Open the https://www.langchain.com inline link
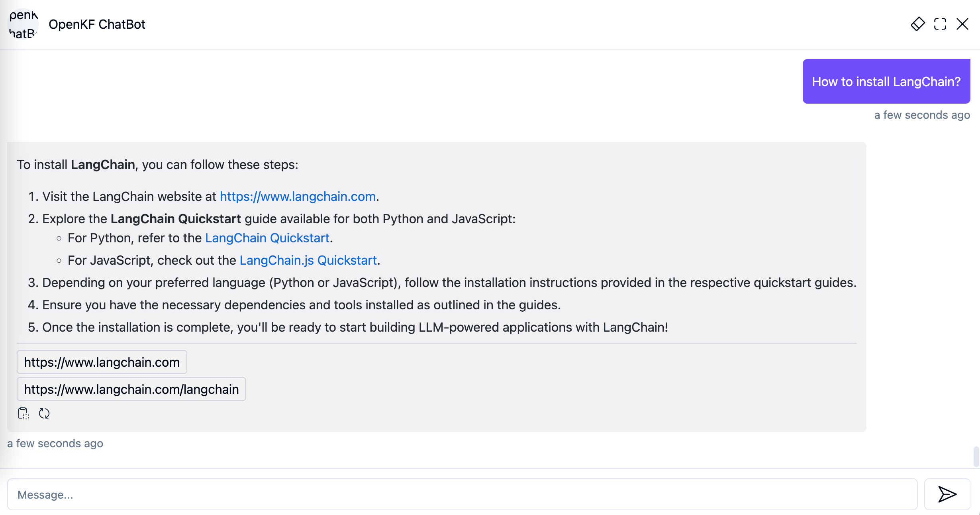 coord(298,197)
